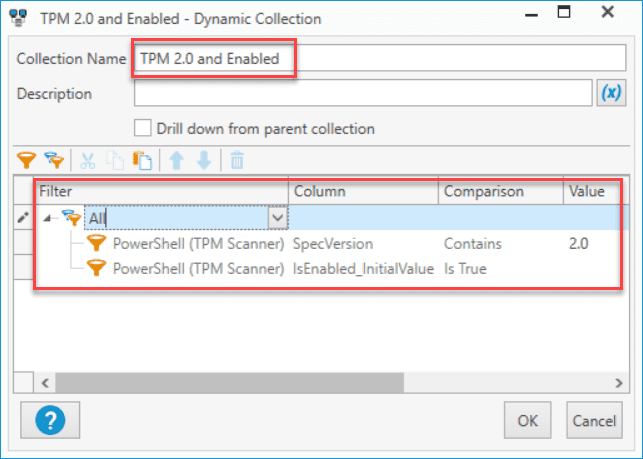Add a value filter with the funnel icon
This screenshot has width=643, height=459.
(27, 160)
